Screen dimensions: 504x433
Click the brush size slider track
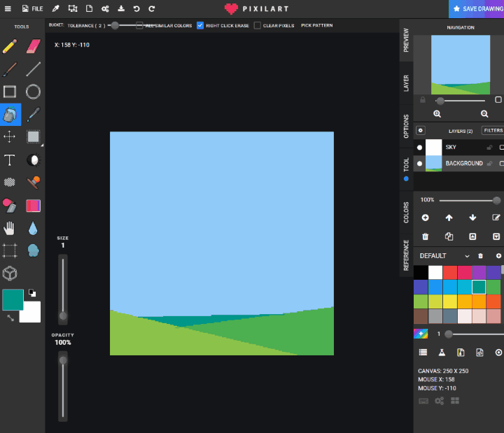[63, 290]
